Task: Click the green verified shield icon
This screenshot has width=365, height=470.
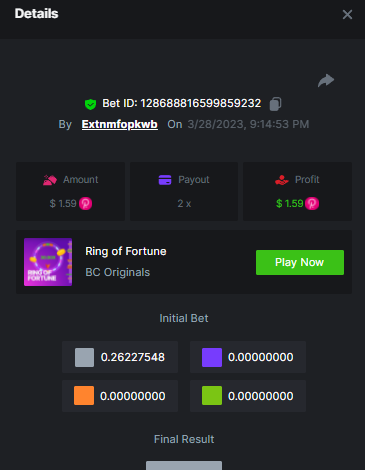Action: [x=90, y=104]
